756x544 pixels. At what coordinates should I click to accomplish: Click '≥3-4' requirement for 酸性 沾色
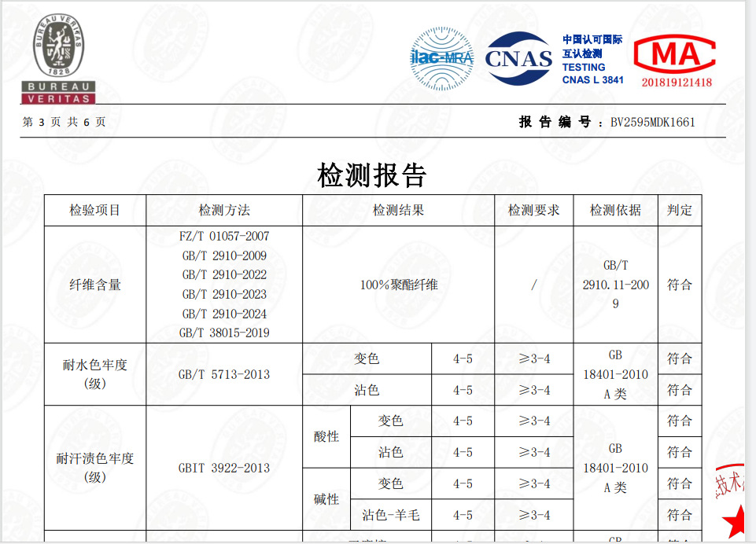534,453
